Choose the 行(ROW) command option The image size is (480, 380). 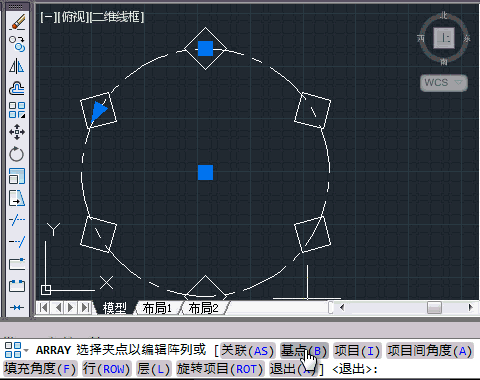click(106, 369)
